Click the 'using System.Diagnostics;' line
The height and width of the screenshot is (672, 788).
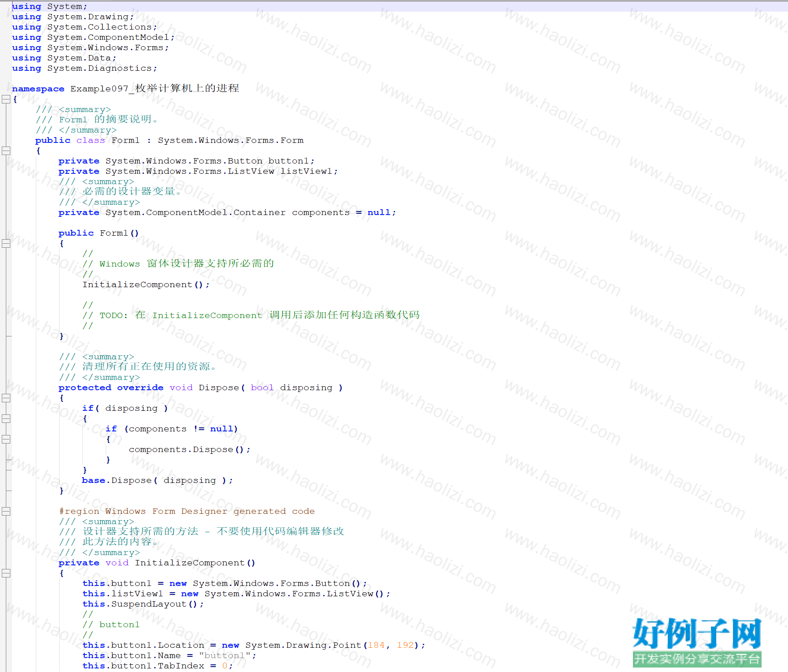85,68
